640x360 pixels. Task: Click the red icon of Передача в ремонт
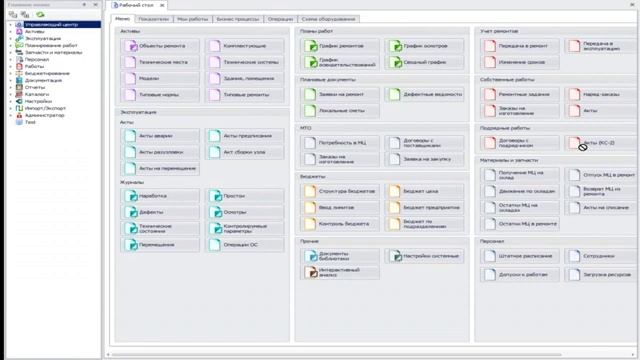coord(490,46)
